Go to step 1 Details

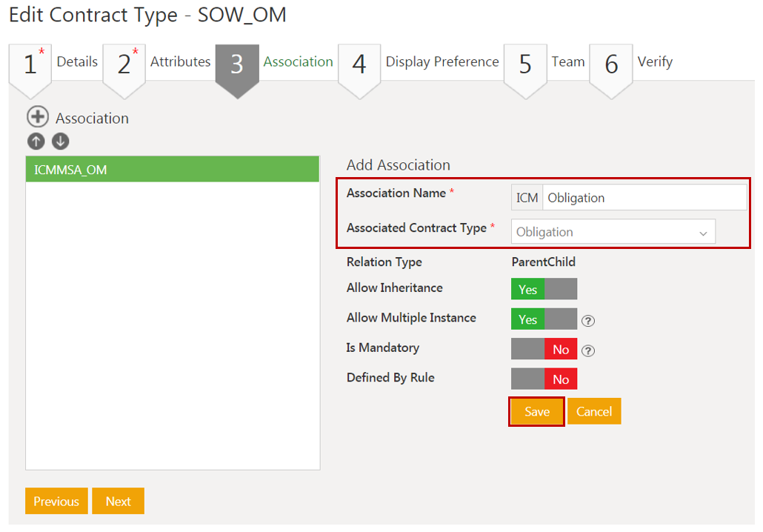tap(76, 62)
